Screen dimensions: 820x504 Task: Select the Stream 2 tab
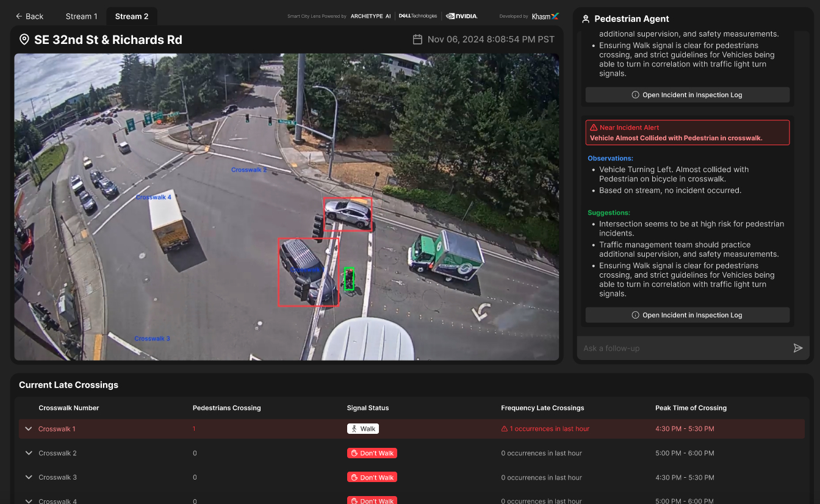click(x=132, y=16)
